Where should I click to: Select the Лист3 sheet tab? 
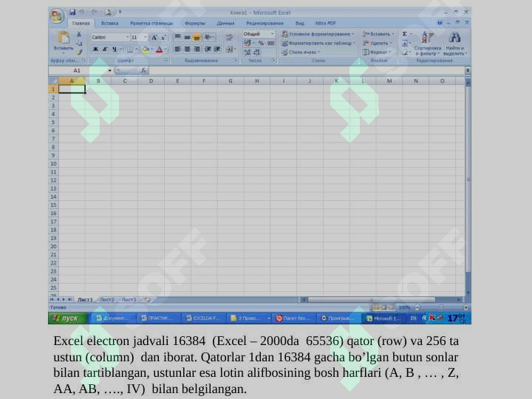[129, 299]
